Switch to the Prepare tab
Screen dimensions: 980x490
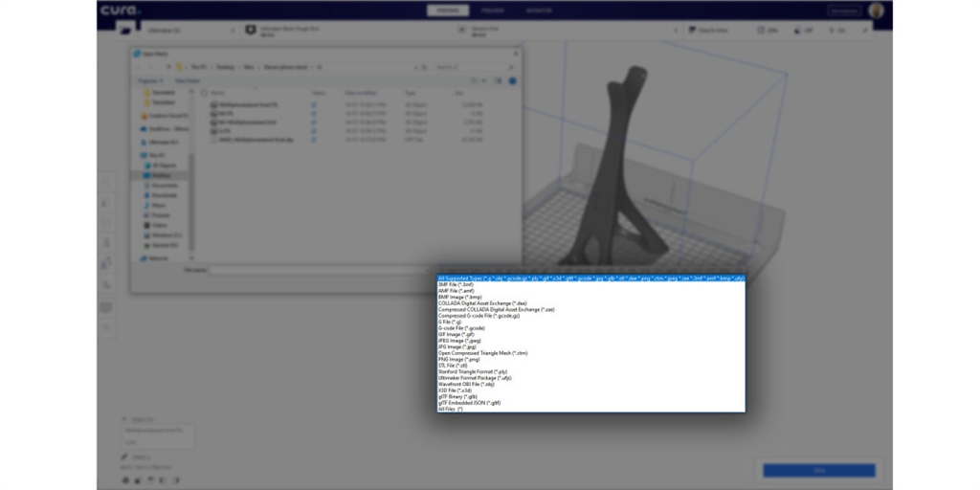coord(446,11)
